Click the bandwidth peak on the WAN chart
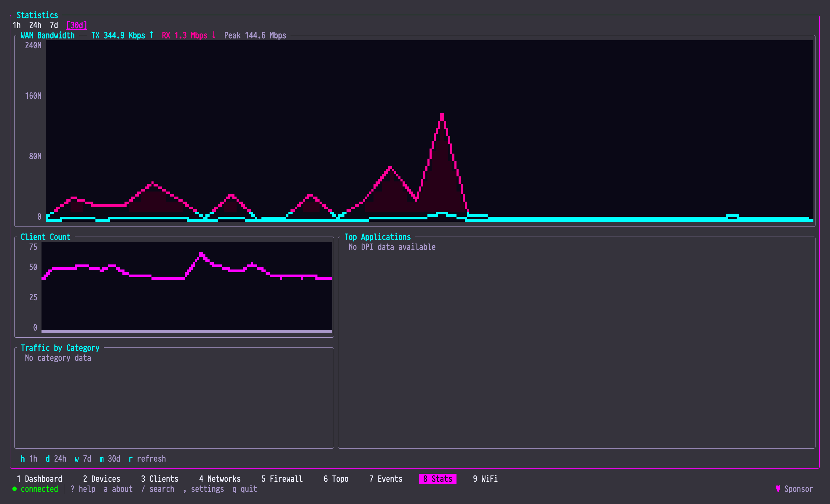This screenshot has height=504, width=830. [x=442, y=116]
